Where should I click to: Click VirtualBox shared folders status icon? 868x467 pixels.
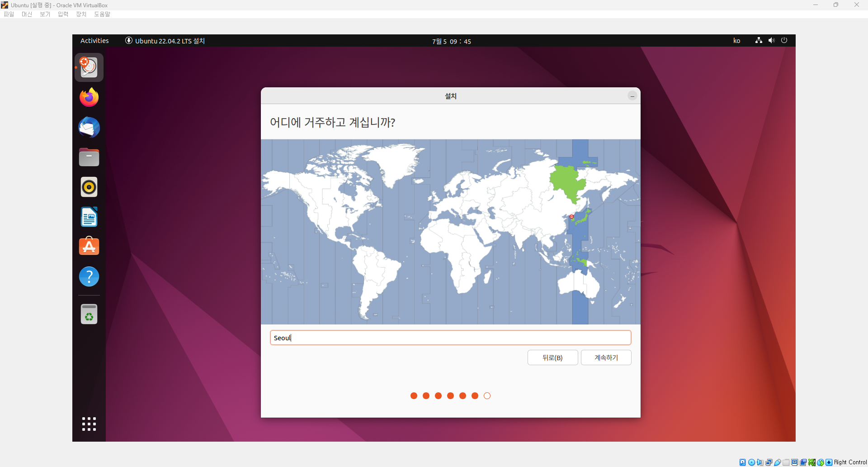(786, 462)
